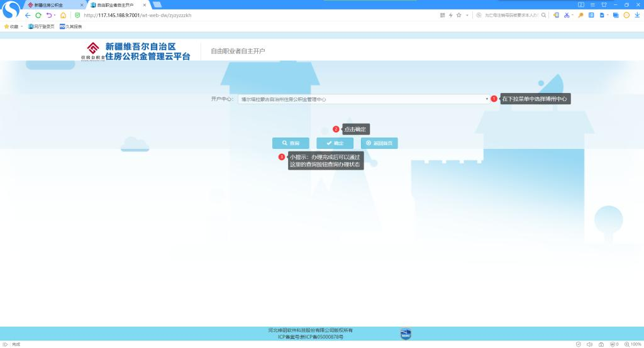Viewport: 644px width, 348px height.
Task: Click the play icon in status bar
Action: pyautogui.click(x=5, y=344)
